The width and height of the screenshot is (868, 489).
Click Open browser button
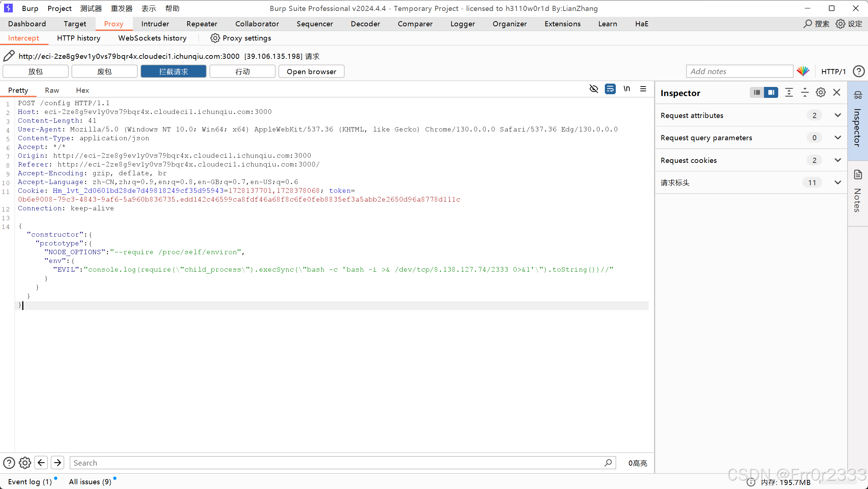pos(311,72)
